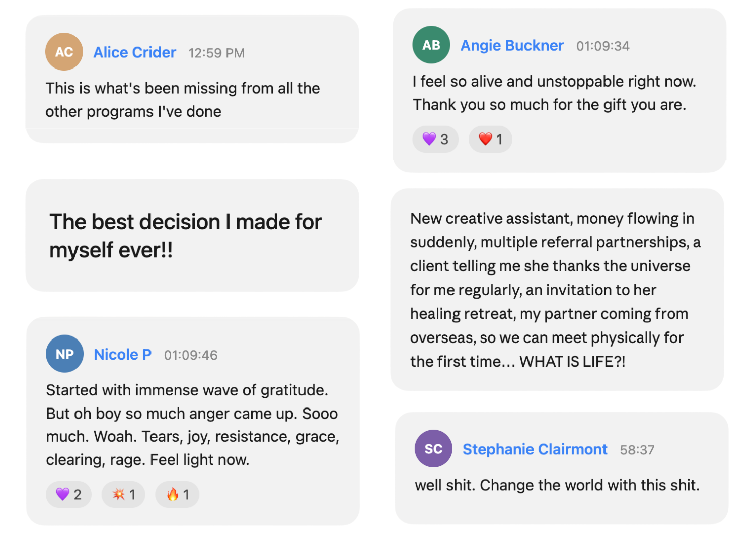
Task: Select Stephanie's 'Change the world' message text
Action: [x=557, y=485]
